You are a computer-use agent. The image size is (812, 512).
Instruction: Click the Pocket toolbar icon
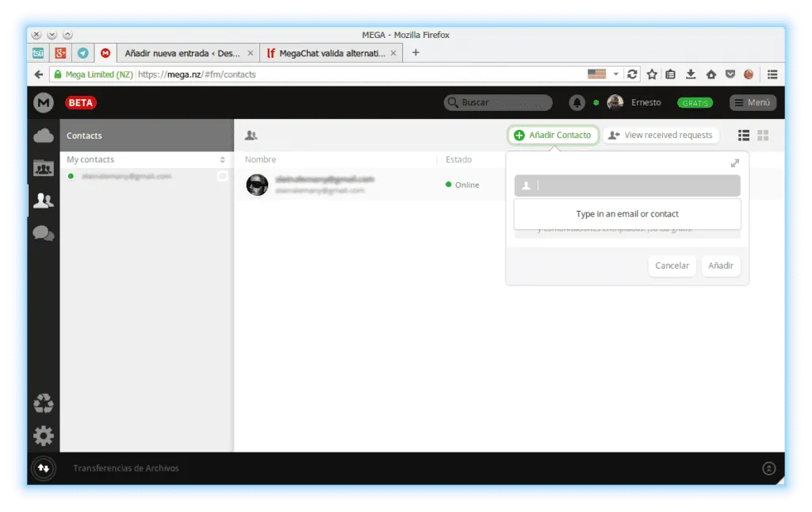730,75
